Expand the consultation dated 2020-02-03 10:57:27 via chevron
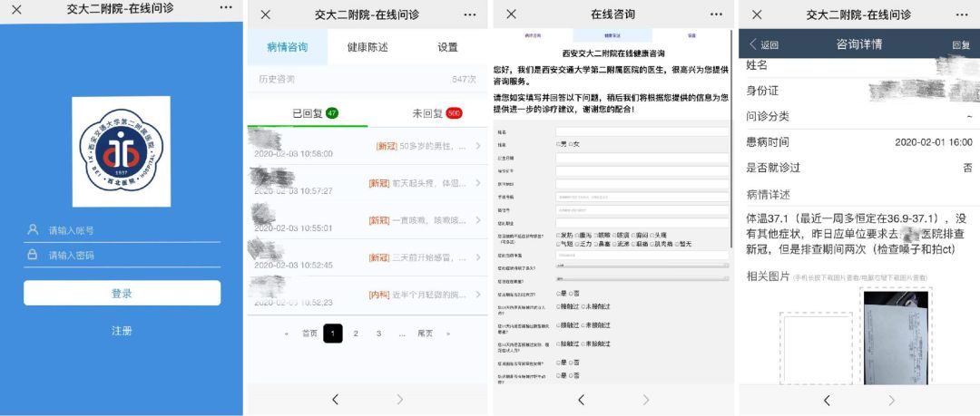 coord(478,183)
